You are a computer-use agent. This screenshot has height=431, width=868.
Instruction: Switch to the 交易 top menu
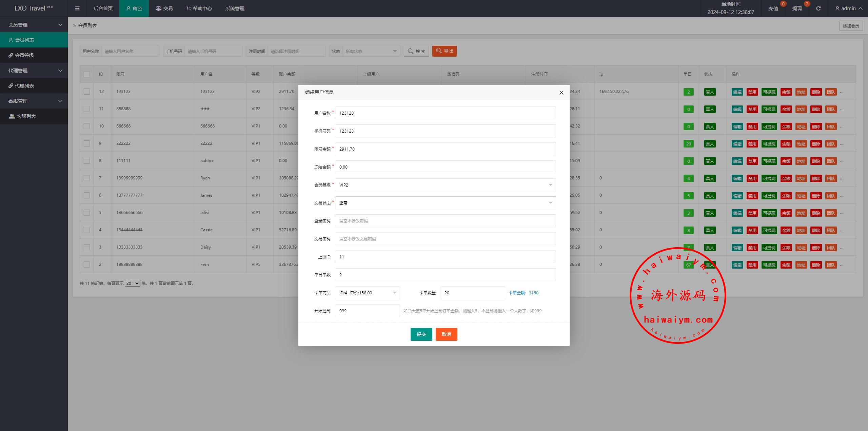[x=164, y=8]
